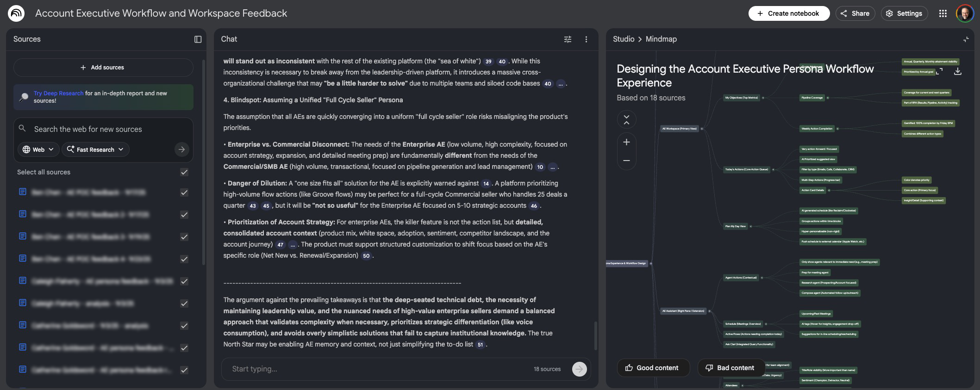The height and width of the screenshot is (390, 980).
Task: Collapse the Today's Actions (Core Action Queue) node
Action: tap(773, 169)
